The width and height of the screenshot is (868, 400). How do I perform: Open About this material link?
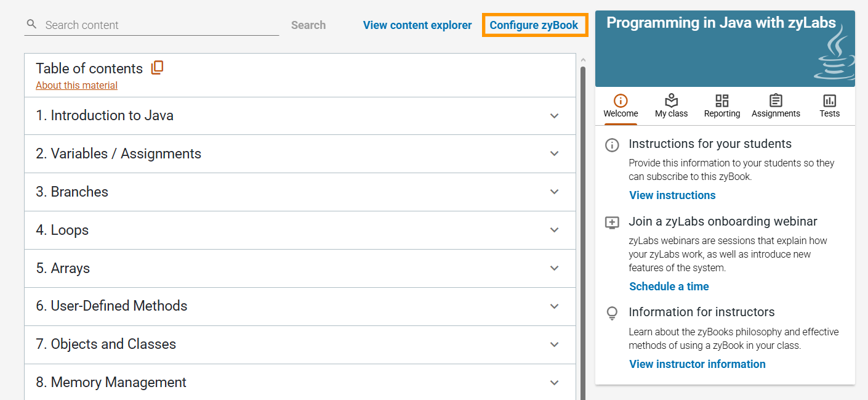[x=76, y=86]
